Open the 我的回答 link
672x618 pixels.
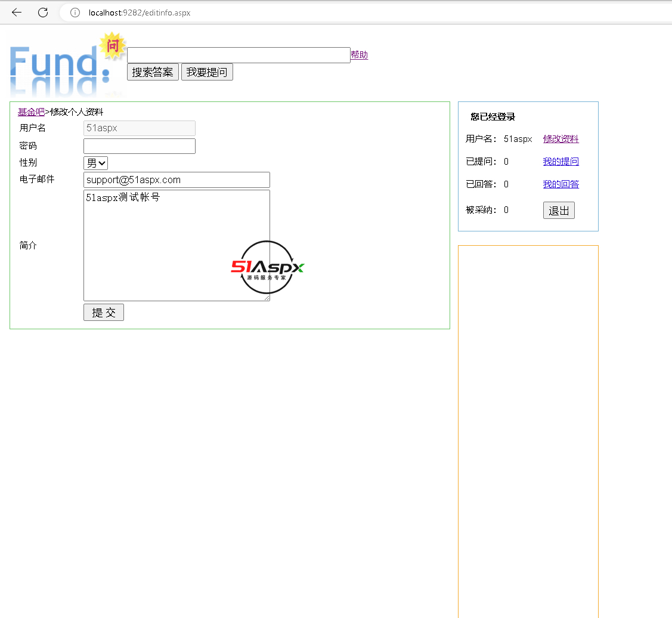pos(560,184)
